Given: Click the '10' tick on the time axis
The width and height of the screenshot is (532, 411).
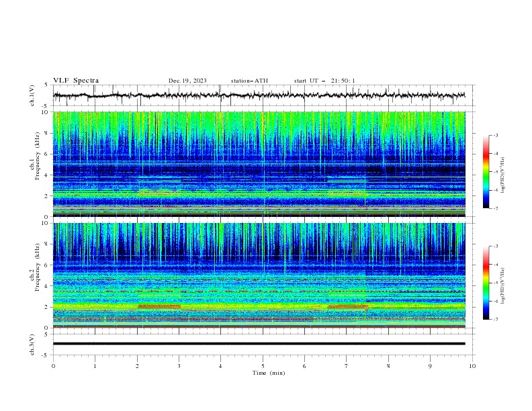Looking at the screenshot, I should [472, 366].
